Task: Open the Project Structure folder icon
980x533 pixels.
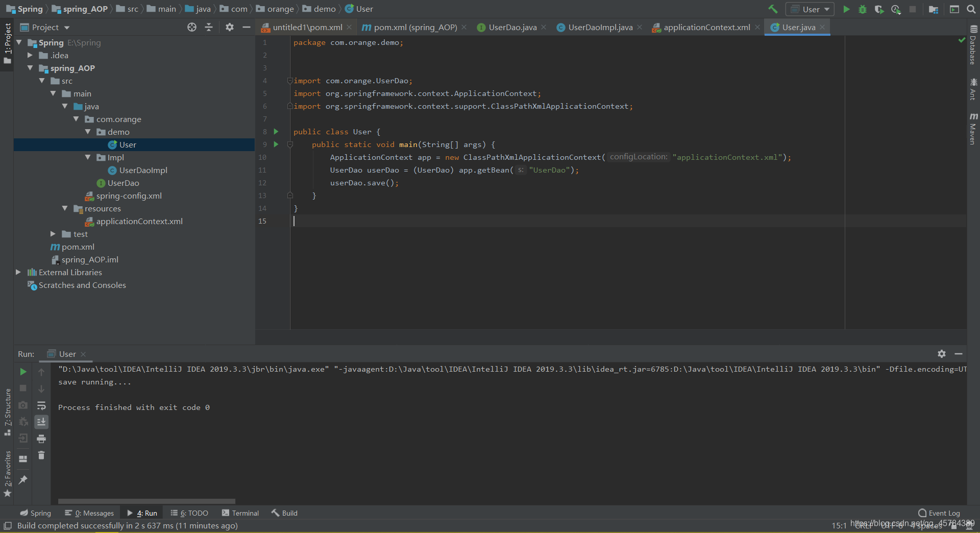Action: [934, 9]
